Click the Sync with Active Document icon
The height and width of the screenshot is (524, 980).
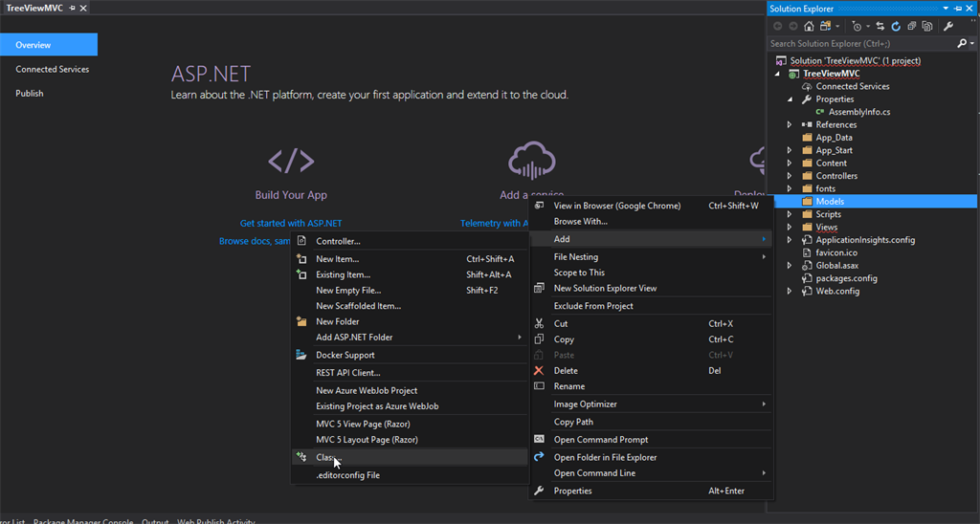tap(880, 26)
